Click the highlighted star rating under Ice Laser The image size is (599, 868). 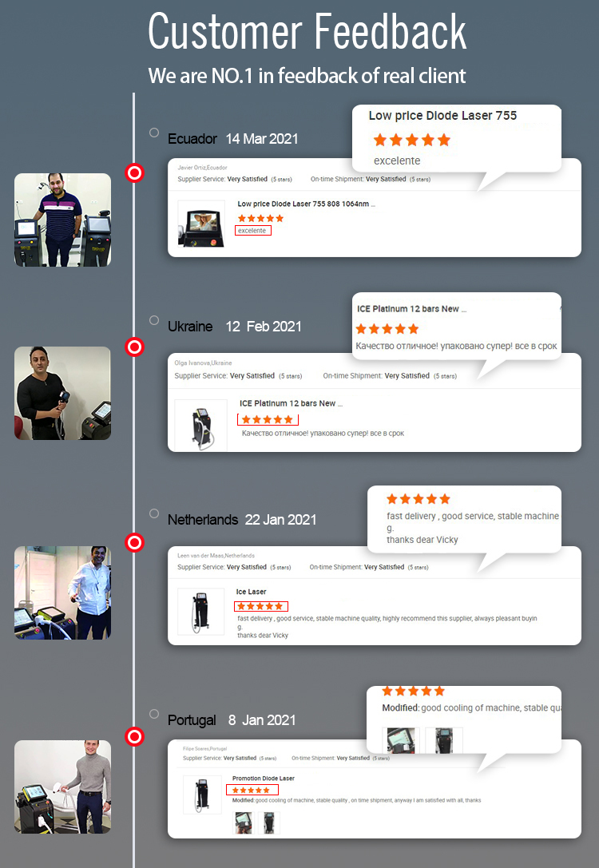pos(260,606)
